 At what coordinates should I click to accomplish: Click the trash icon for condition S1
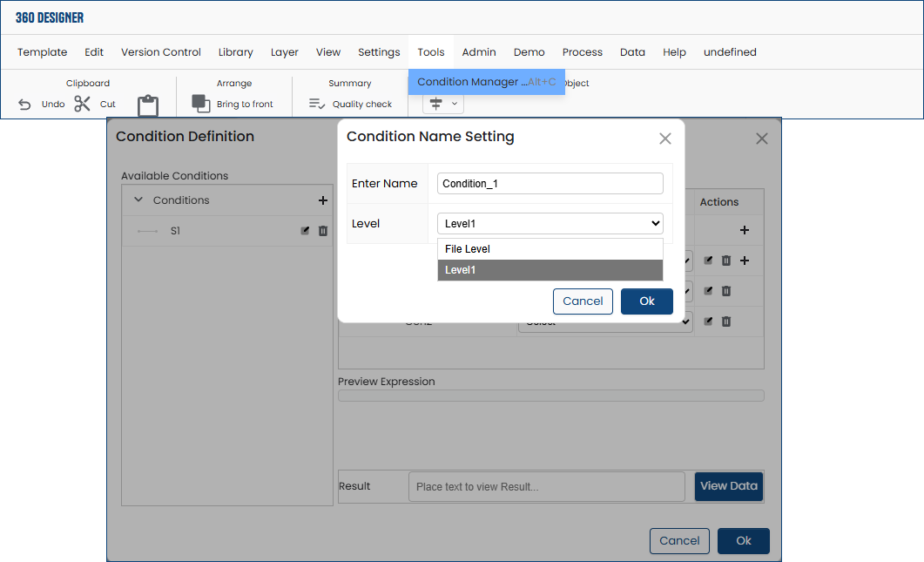(323, 231)
